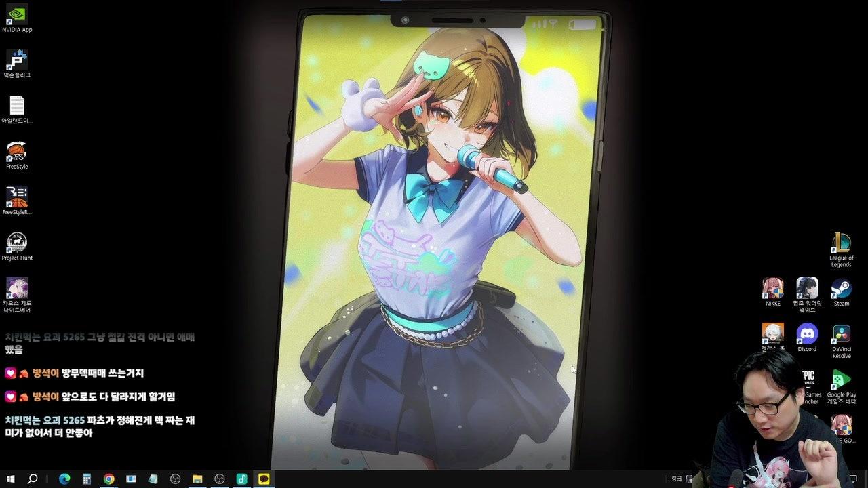This screenshot has height=488, width=868.
Task: Open Google Play 게임즈 베타 shortcut
Action: (x=842, y=386)
